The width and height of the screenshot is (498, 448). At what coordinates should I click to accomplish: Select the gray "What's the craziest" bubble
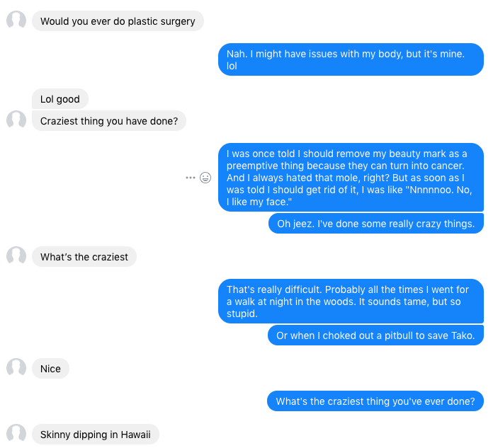point(84,257)
